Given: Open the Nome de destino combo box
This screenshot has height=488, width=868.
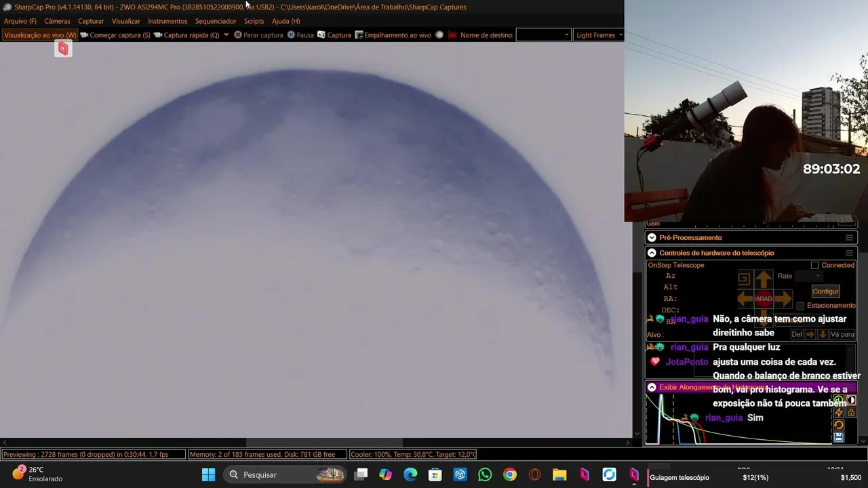Looking at the screenshot, I should coord(543,35).
